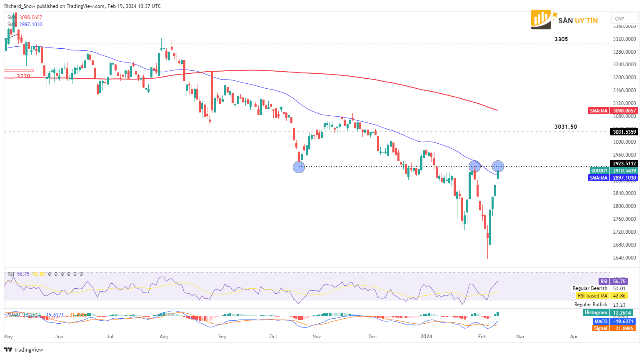The height and width of the screenshot is (357, 644).
Task: Select the 3305 resistance annotation
Action: 561,39
